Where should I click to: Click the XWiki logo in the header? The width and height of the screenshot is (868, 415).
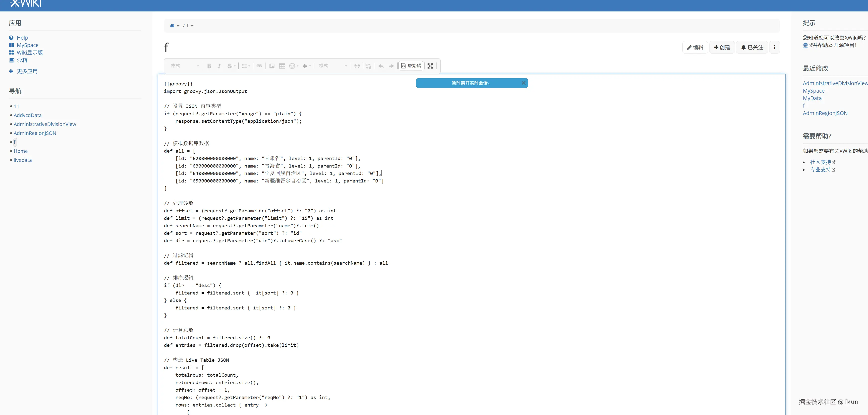click(26, 4)
